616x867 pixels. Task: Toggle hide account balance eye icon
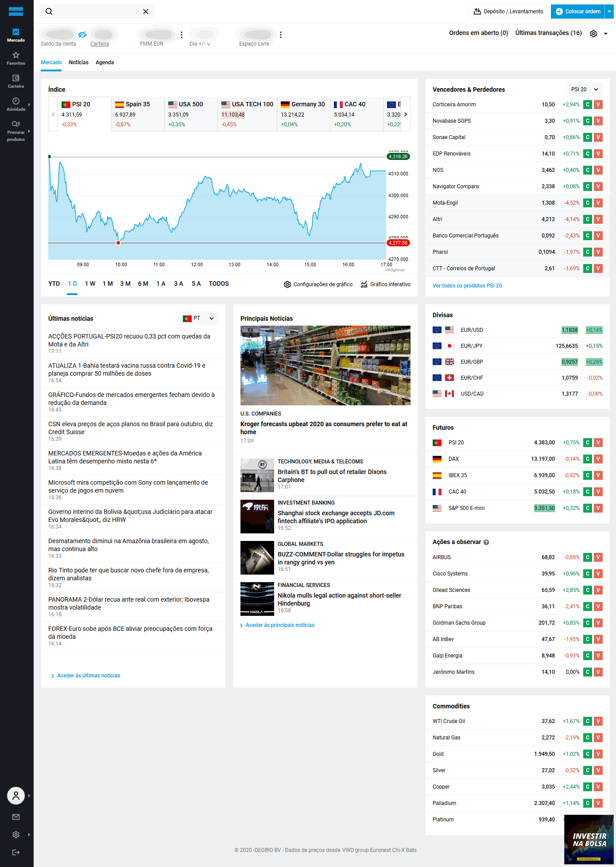point(82,35)
